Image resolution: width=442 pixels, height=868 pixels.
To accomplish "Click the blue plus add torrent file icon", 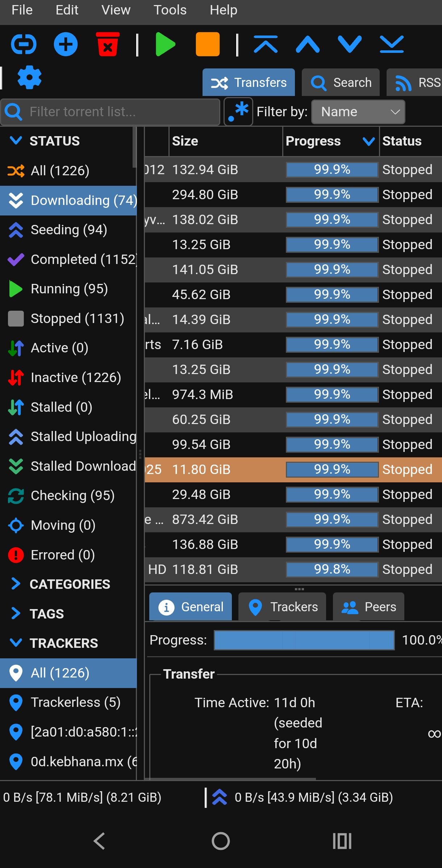I will pos(66,45).
